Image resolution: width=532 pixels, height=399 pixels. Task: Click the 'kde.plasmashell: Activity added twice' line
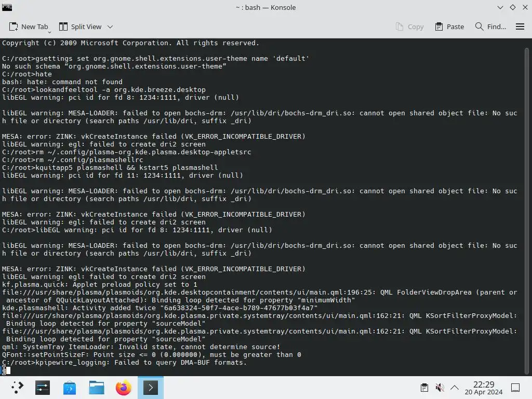point(160,308)
